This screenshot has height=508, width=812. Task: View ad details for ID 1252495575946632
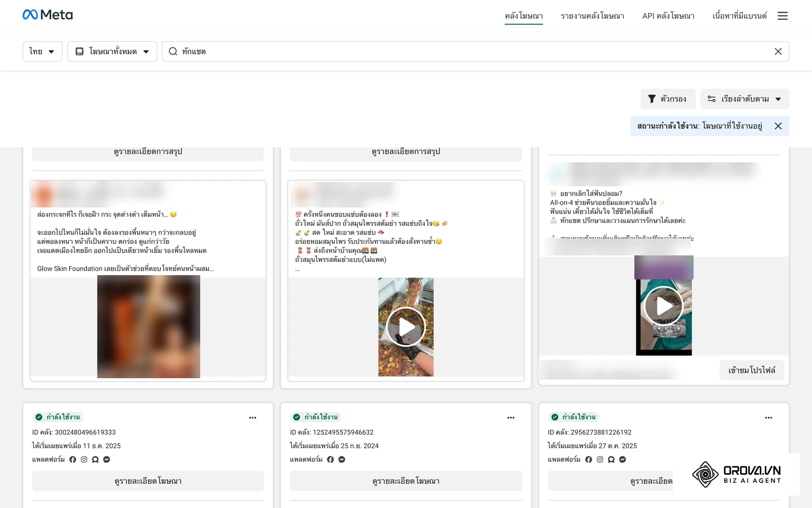pos(406,481)
